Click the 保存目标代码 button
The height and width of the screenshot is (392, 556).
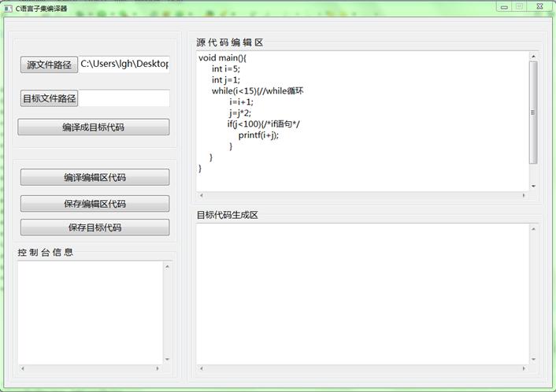(x=95, y=227)
